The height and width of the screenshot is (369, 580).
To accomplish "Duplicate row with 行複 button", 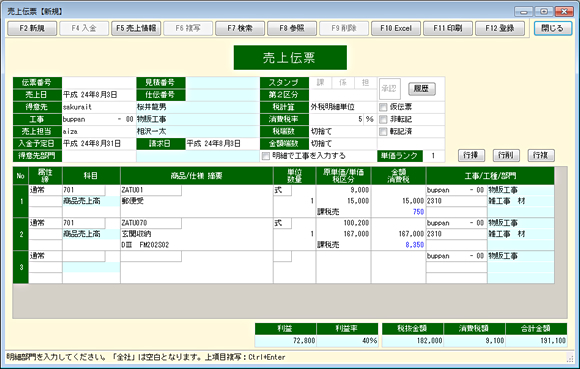I will point(540,155).
